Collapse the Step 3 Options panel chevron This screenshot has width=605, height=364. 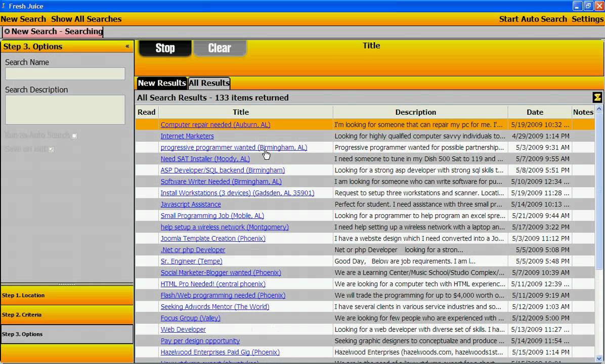coord(127,47)
